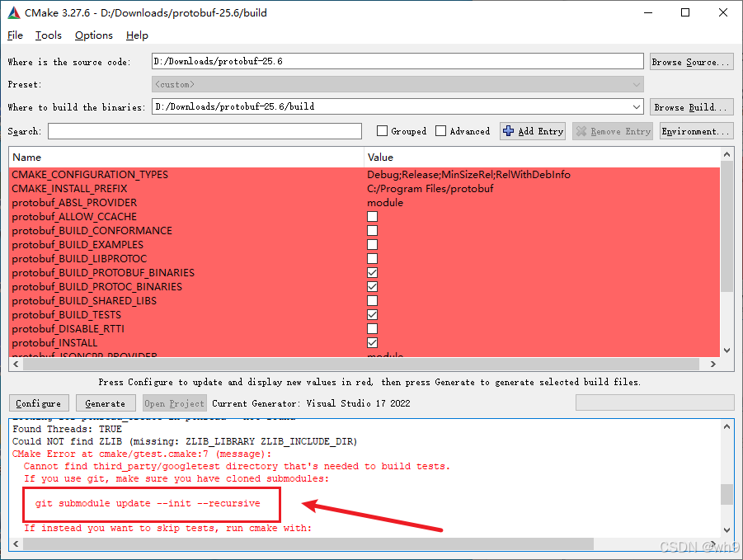Click the Configure button
This screenshot has height=560, width=743.
pyautogui.click(x=38, y=403)
